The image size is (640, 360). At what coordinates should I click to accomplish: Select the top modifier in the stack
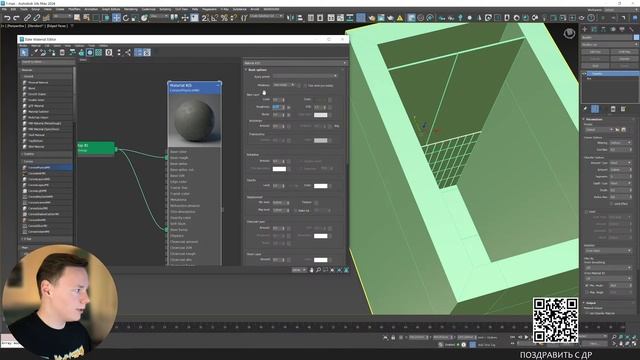click(x=611, y=74)
